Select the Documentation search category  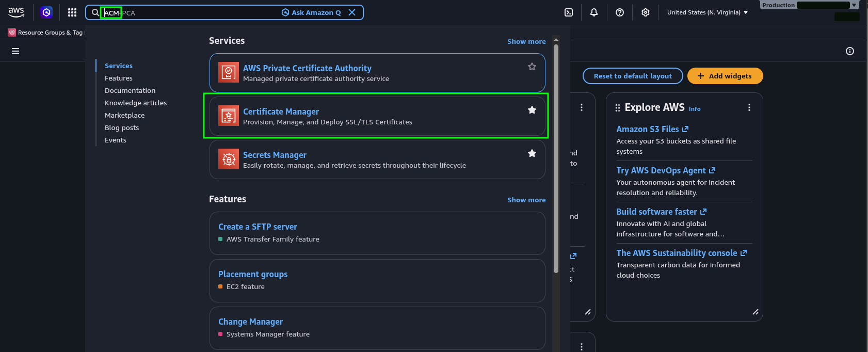tap(130, 90)
